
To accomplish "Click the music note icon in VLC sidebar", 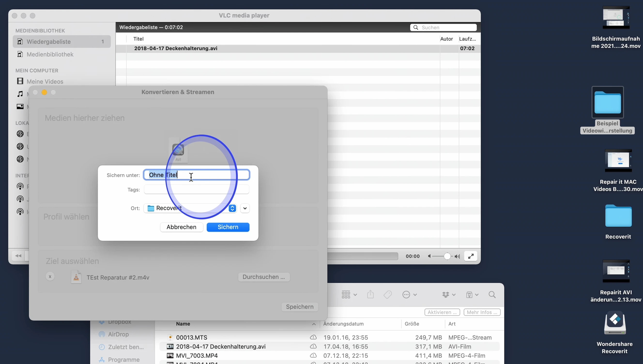I will (x=20, y=94).
